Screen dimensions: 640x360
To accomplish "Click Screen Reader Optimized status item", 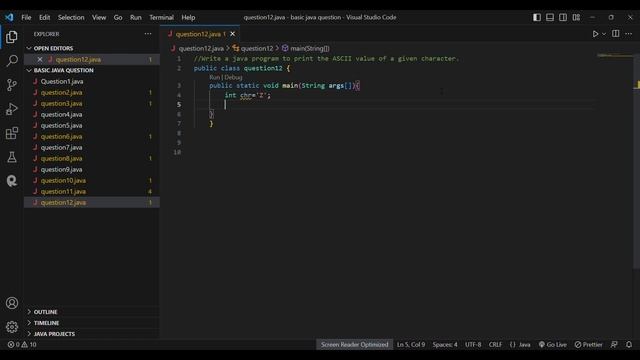I will (x=354, y=344).
